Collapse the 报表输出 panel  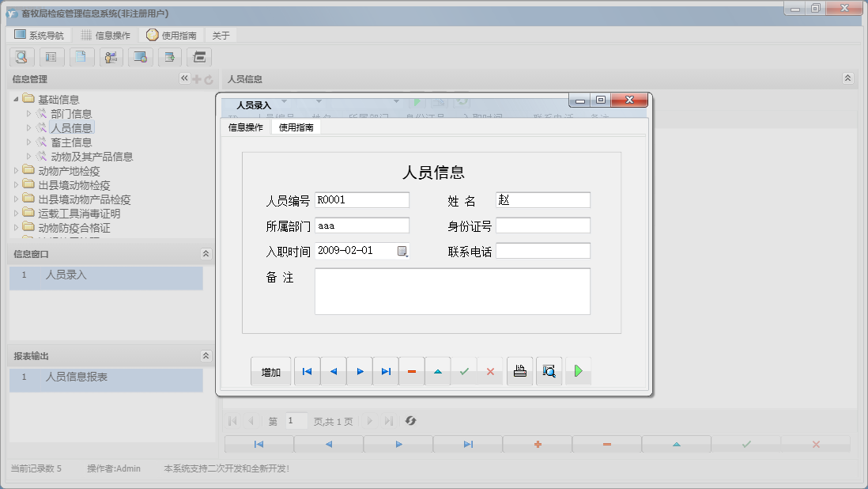click(205, 355)
